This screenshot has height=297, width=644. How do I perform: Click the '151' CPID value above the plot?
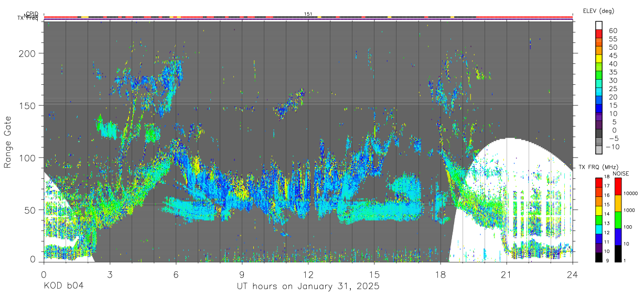[308, 14]
